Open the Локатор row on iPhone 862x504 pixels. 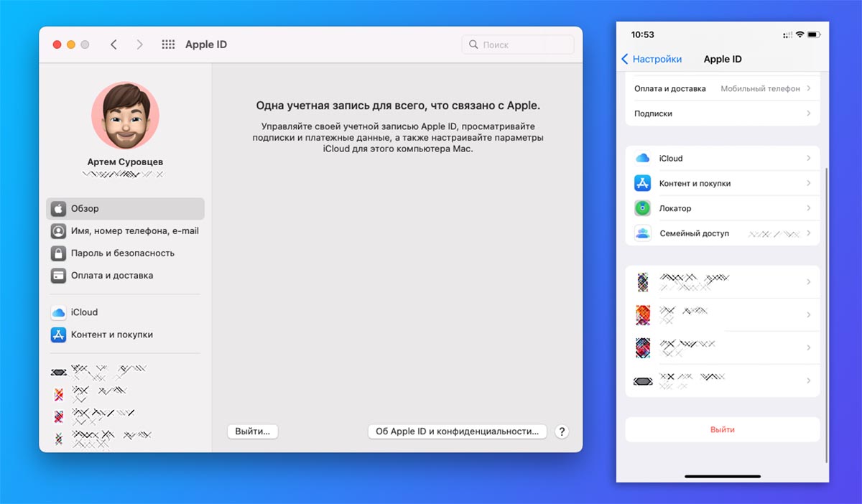point(723,208)
